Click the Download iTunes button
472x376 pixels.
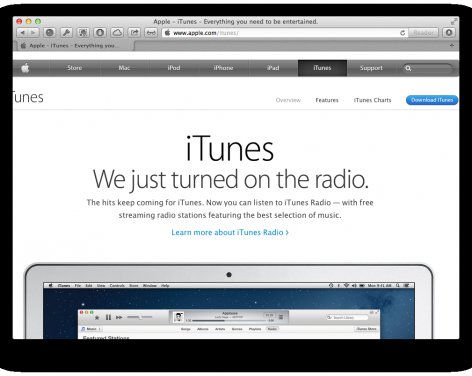(432, 100)
